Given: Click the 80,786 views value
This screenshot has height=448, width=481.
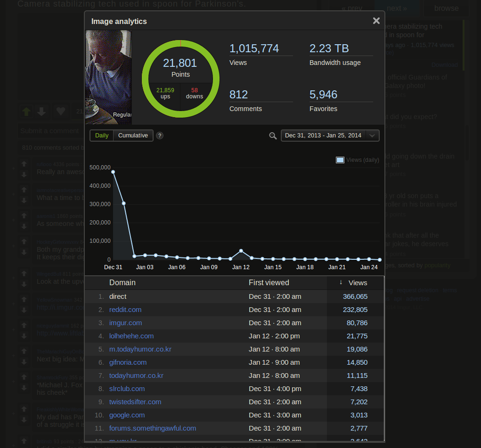Looking at the screenshot, I should coord(357,323).
